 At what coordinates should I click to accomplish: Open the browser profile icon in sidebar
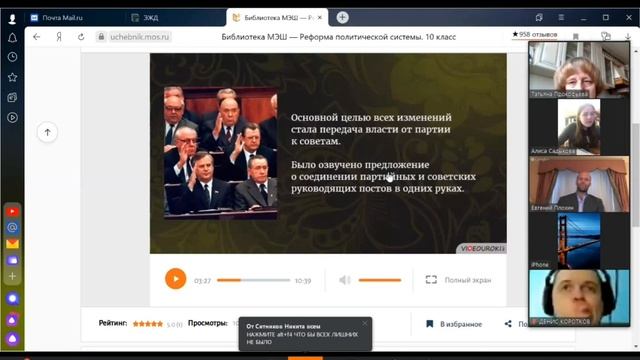[12, 19]
